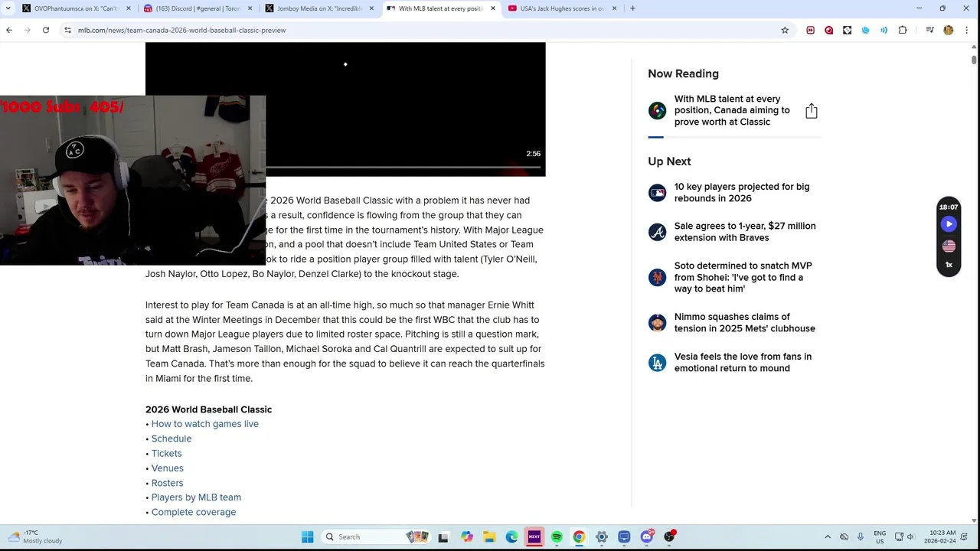Open 'Players by MLB team' link

tap(196, 497)
